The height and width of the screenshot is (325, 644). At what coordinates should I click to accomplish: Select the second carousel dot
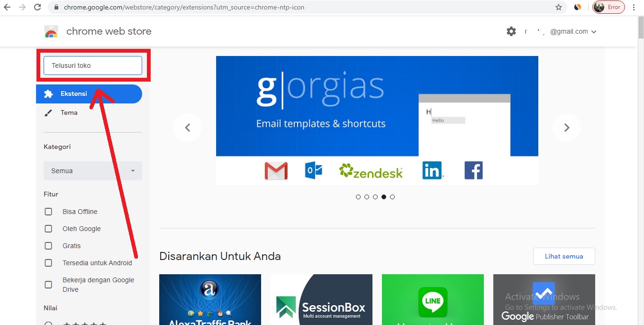(367, 197)
